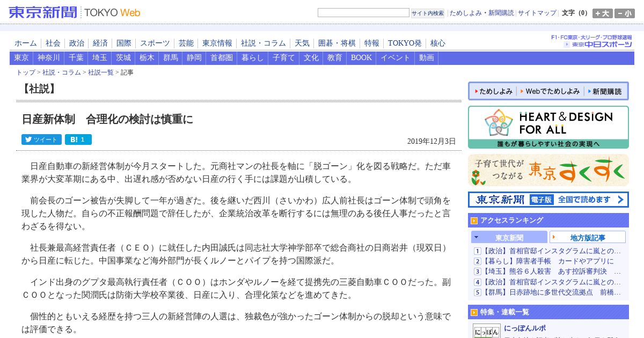Select the 静岡 regional tab
Screen dimensions: 644x338
(x=194, y=58)
